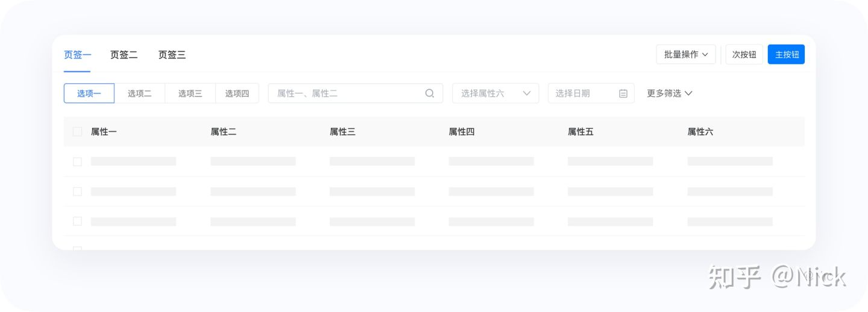Choose segment option 选项三
The width and height of the screenshot is (868, 312).
point(190,94)
